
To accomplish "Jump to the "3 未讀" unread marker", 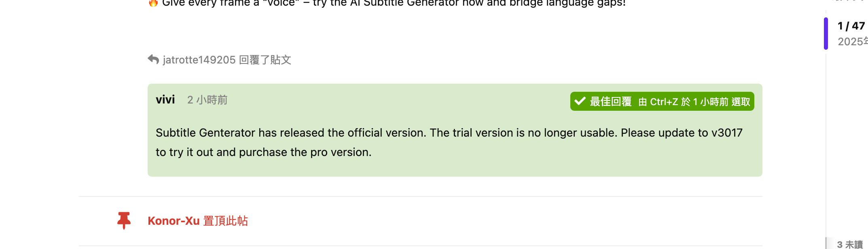I will (x=850, y=244).
